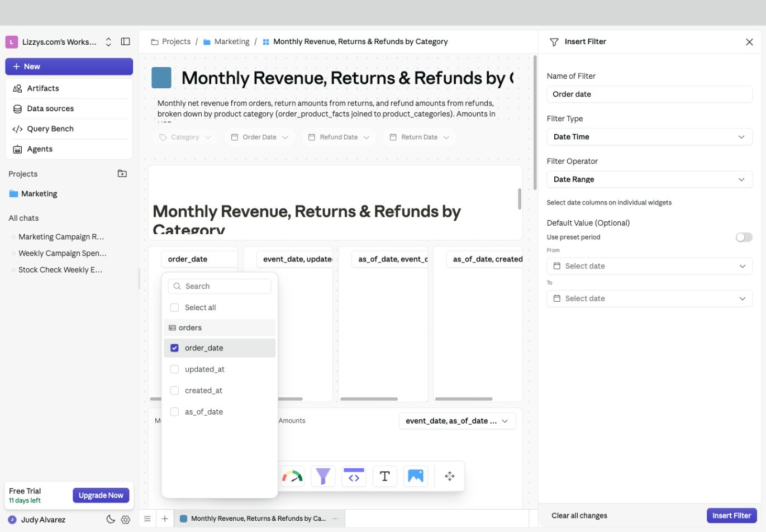Check the updated_at column checkbox
This screenshot has width=766, height=532.
[x=174, y=369]
